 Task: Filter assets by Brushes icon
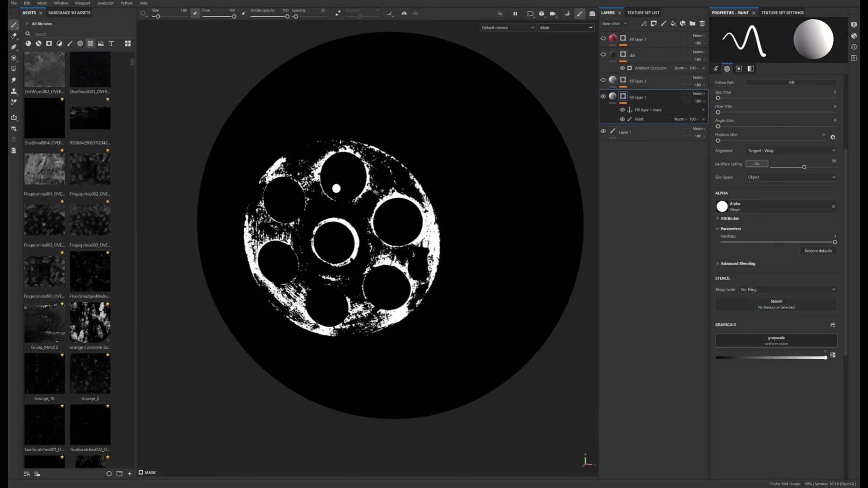(70, 43)
